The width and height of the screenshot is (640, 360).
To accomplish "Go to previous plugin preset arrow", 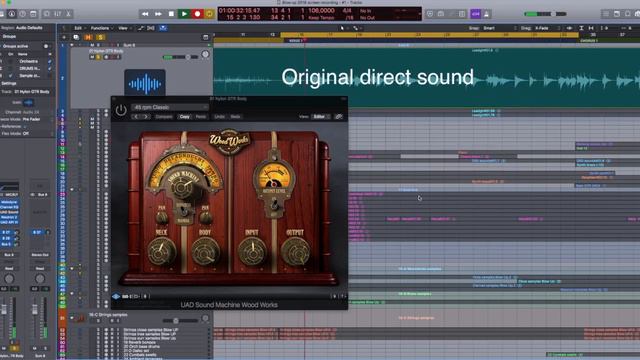I will [x=136, y=117].
